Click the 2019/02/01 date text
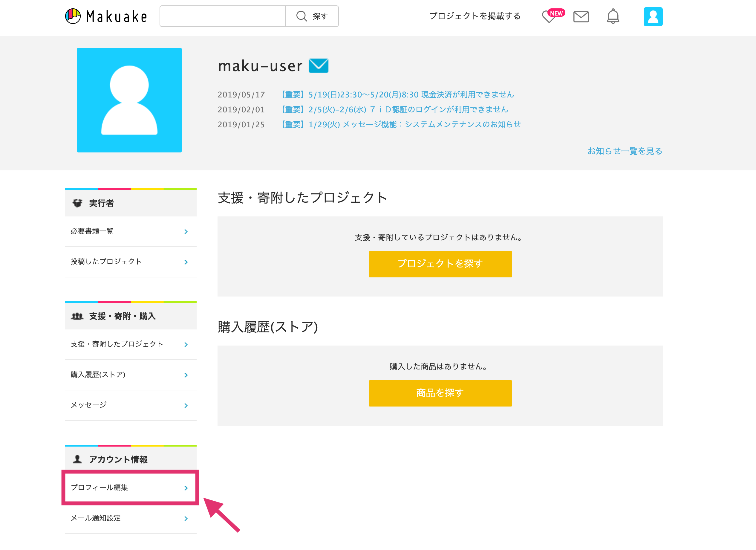 (241, 110)
